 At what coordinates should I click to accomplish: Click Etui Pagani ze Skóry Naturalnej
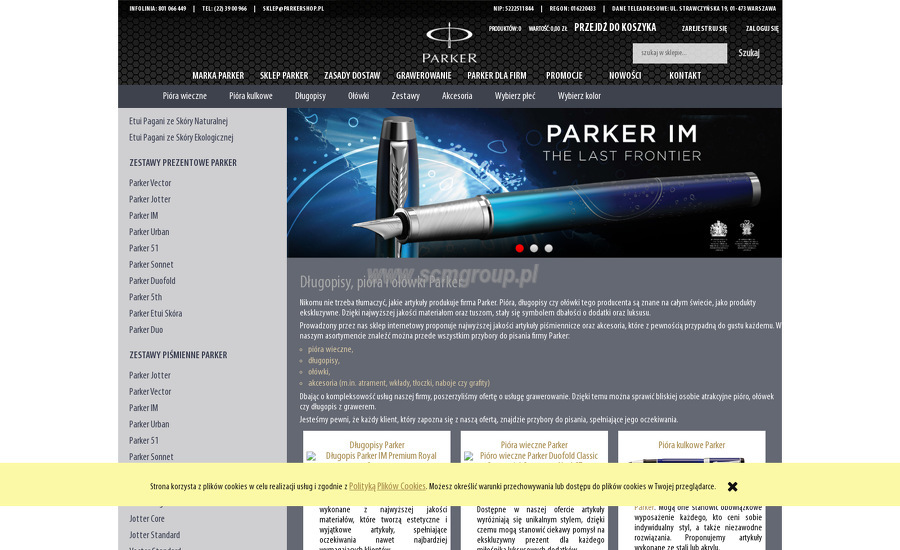click(179, 121)
